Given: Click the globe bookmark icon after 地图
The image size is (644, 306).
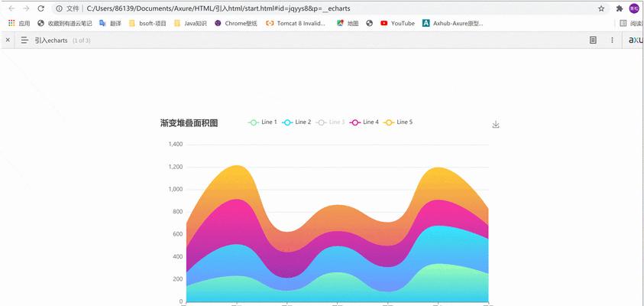Looking at the screenshot, I should pyautogui.click(x=369, y=24).
